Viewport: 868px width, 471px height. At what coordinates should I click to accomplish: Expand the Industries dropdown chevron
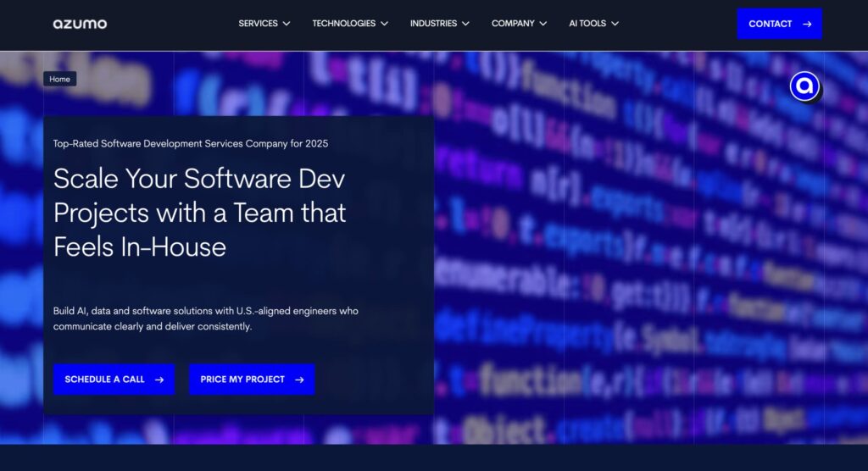pos(465,24)
